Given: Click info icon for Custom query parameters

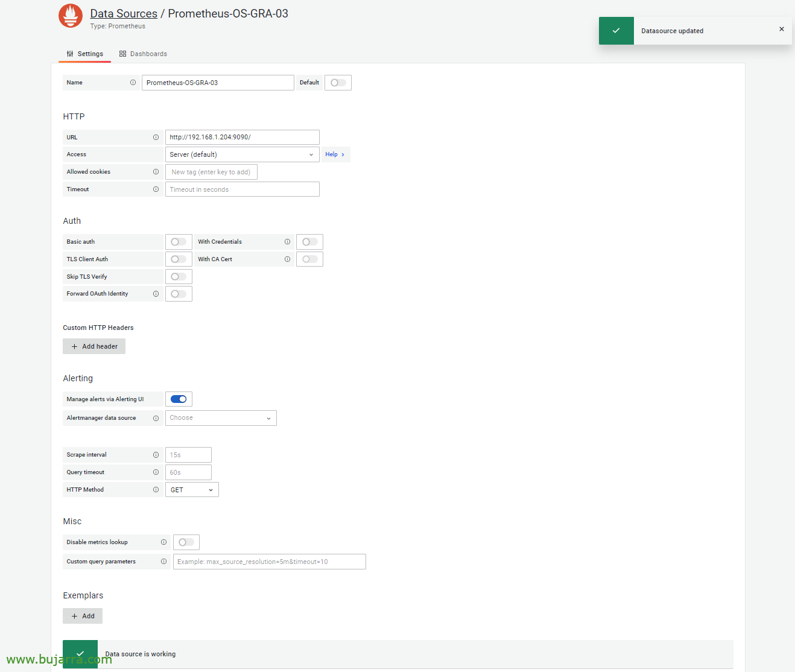Looking at the screenshot, I should point(163,562).
